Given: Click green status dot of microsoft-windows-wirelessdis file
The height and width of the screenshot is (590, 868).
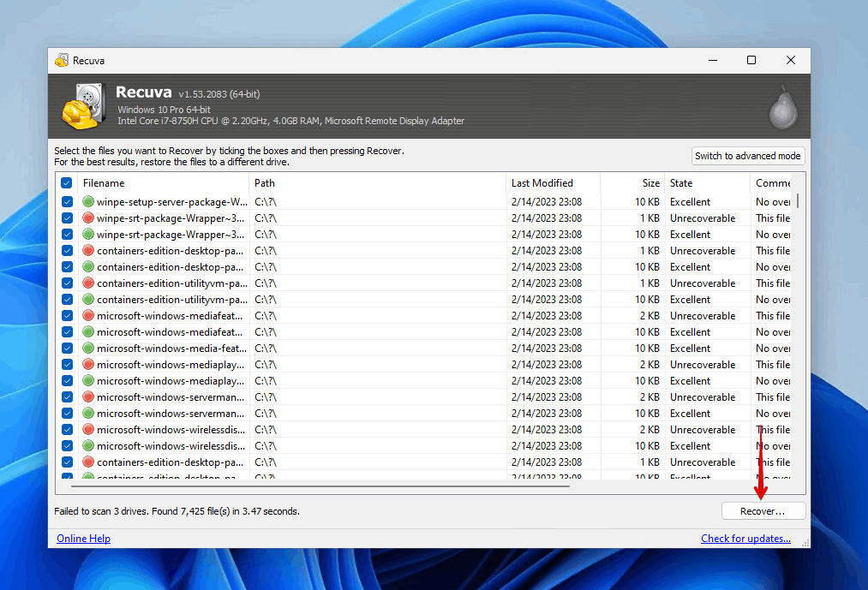Looking at the screenshot, I should (88, 445).
